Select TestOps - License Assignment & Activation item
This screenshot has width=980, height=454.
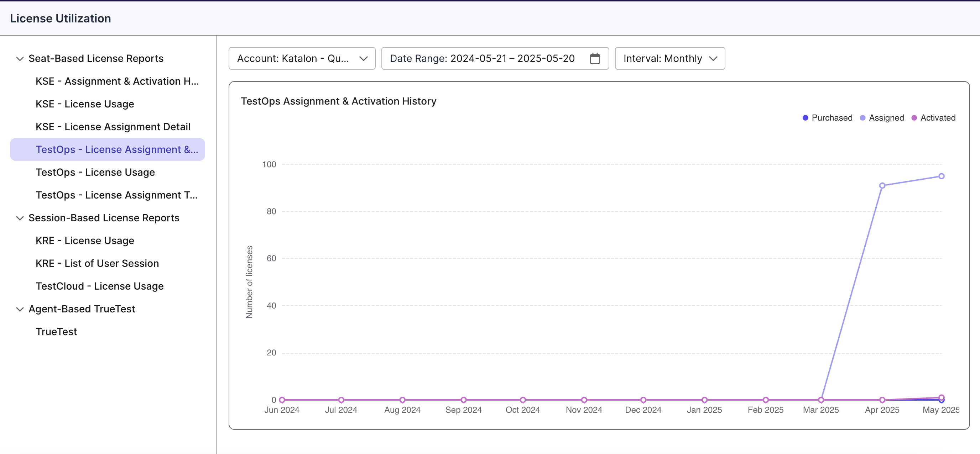point(107,149)
